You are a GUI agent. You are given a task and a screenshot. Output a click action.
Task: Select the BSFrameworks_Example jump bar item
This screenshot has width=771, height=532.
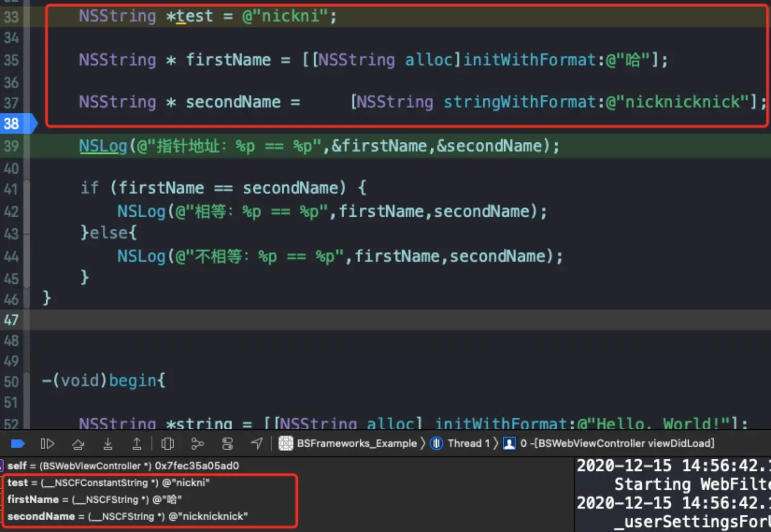(x=357, y=443)
